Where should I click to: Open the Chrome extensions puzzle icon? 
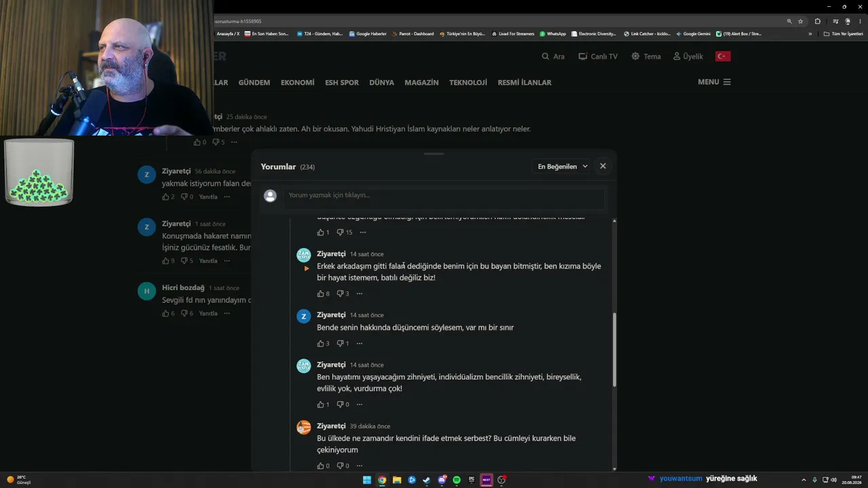(x=817, y=21)
